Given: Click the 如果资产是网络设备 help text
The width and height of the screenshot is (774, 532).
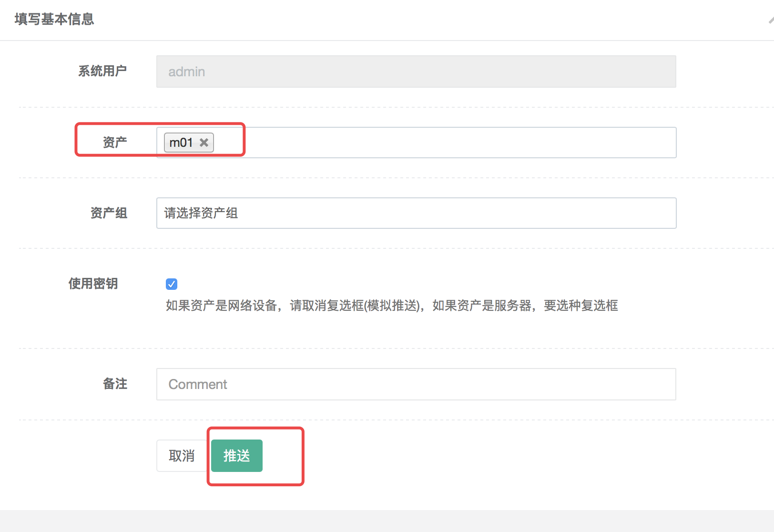Looking at the screenshot, I should point(392,306).
